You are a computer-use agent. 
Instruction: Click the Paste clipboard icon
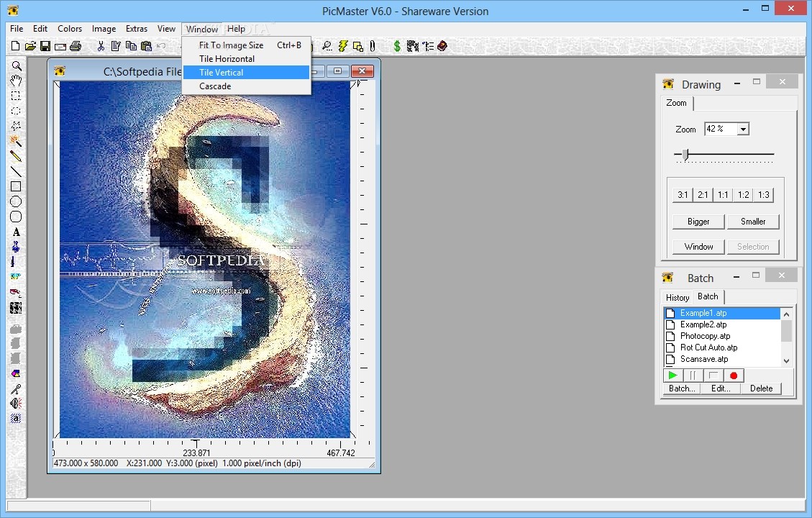click(147, 46)
